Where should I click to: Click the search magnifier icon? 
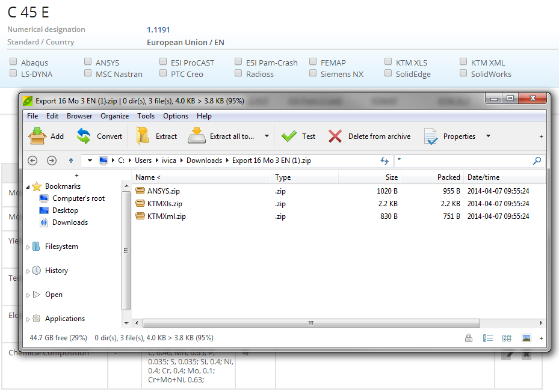pyautogui.click(x=537, y=161)
